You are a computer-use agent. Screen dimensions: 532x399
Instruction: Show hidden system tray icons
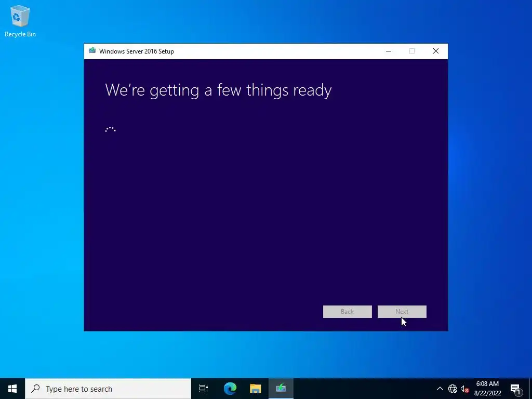pos(440,389)
